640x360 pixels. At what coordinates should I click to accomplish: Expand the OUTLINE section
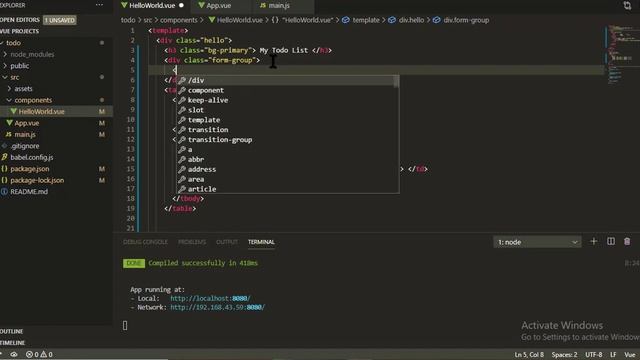(12, 331)
